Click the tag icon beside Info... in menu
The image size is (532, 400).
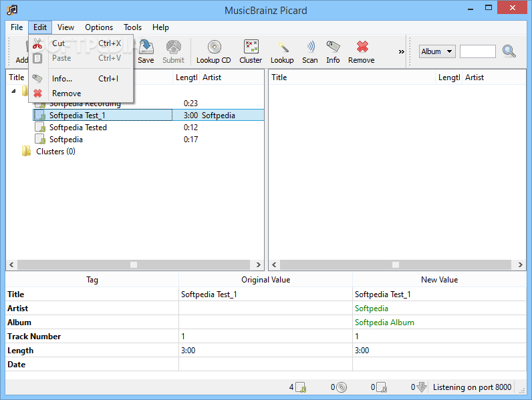[37, 79]
